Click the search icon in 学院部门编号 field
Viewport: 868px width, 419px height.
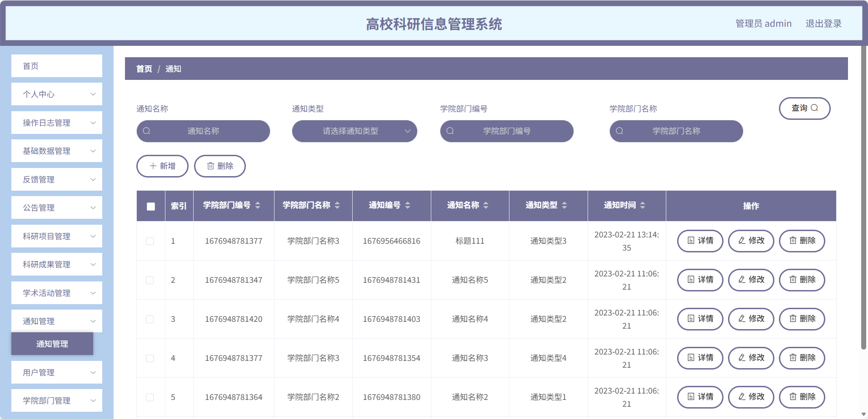coord(450,131)
